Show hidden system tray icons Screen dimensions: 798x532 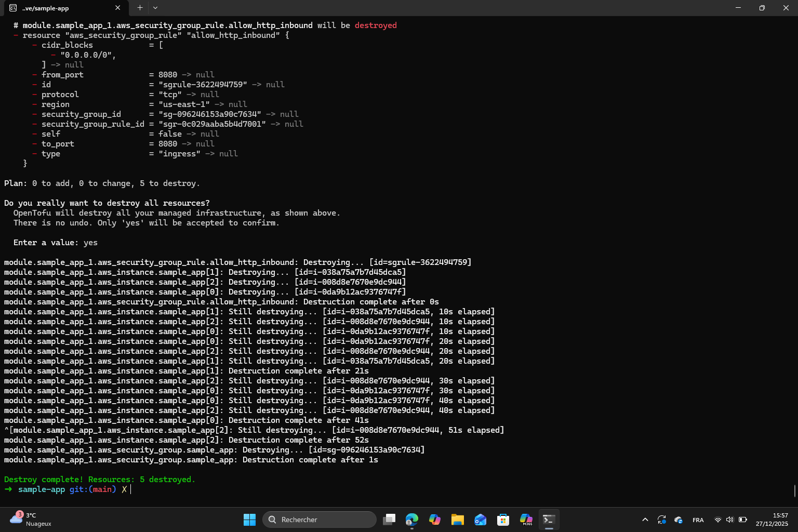(x=645, y=520)
